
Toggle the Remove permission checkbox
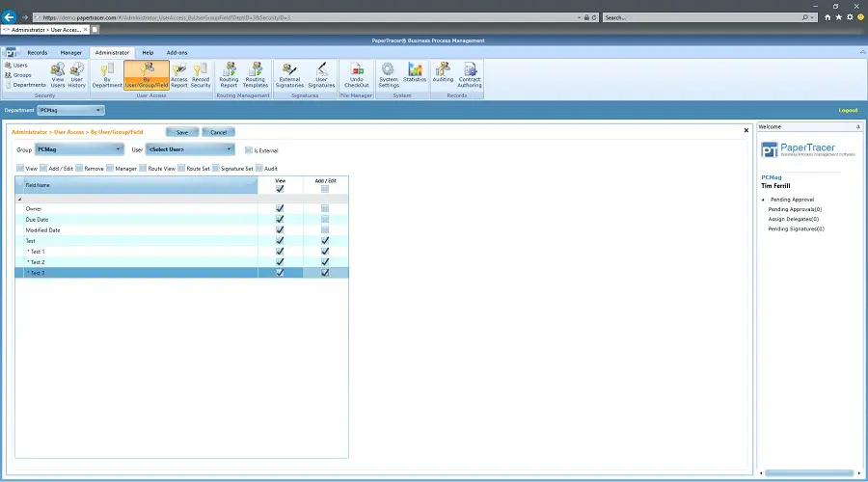tap(79, 169)
